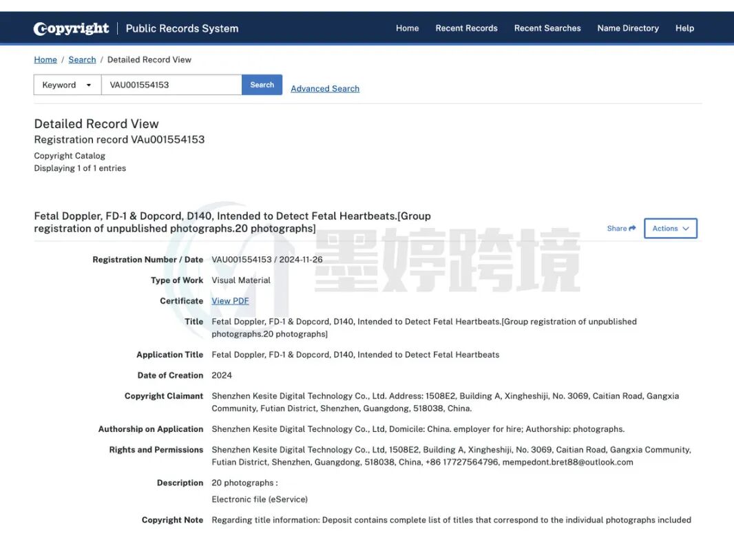Screen dimensions: 734x560
Task: Click the 'Detailed Record View' page heading
Action: pyautogui.click(x=96, y=123)
